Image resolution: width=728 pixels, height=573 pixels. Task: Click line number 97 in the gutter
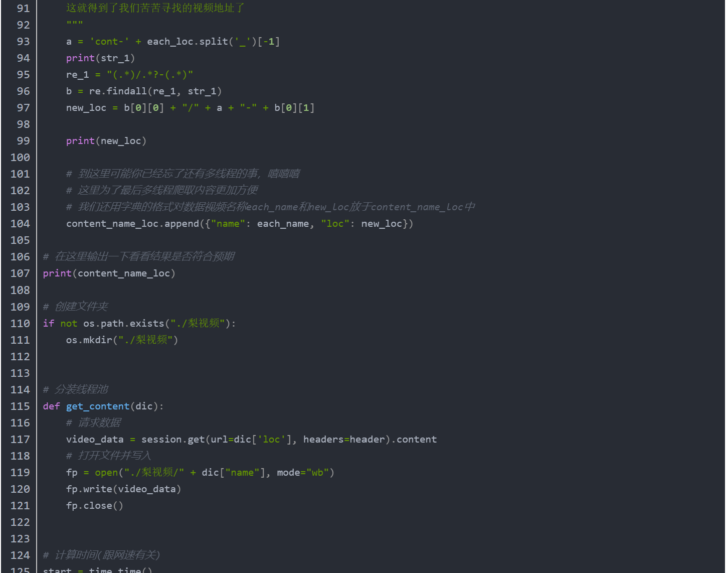(x=23, y=108)
